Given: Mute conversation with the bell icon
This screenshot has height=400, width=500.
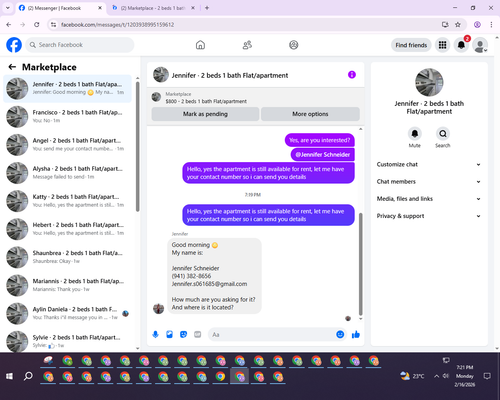Looking at the screenshot, I should click(x=415, y=134).
